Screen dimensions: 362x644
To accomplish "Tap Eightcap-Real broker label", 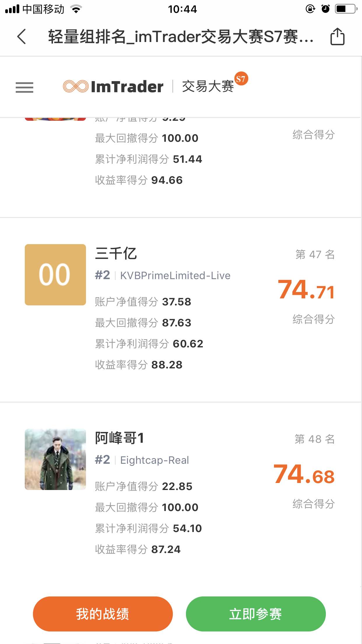I will click(x=154, y=460).
